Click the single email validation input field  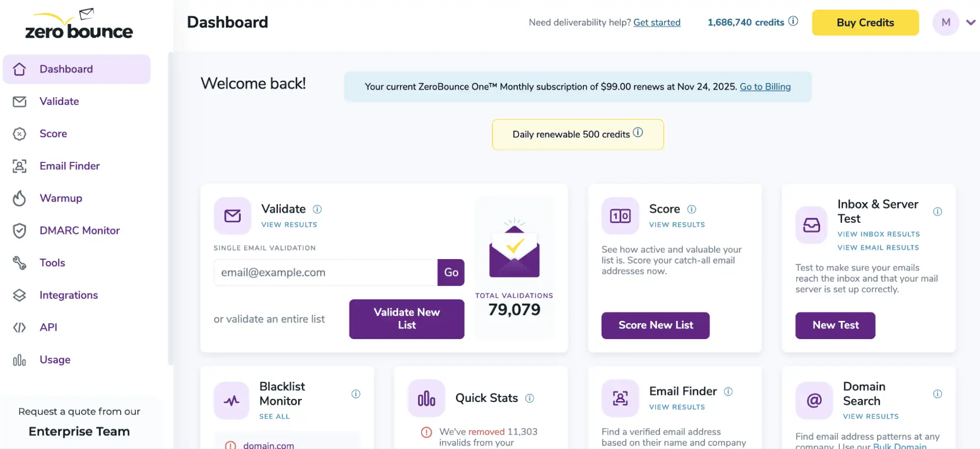click(326, 272)
